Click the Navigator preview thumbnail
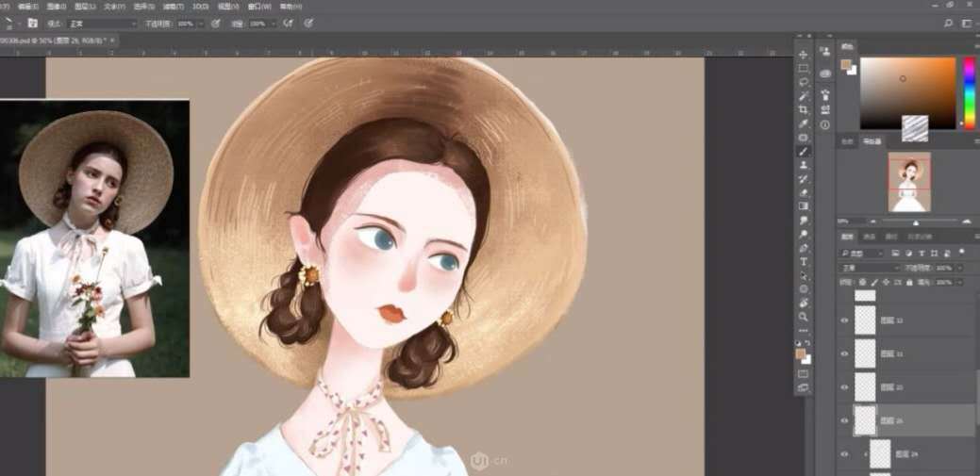The height and width of the screenshot is (476, 980). (909, 182)
